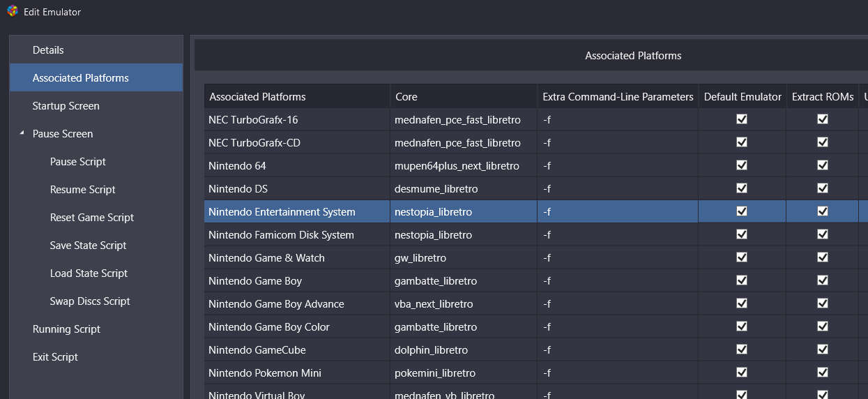Click the -f parameter for Nintendo GameCube
Image resolution: width=868 pixels, height=399 pixels.
pyautogui.click(x=618, y=349)
